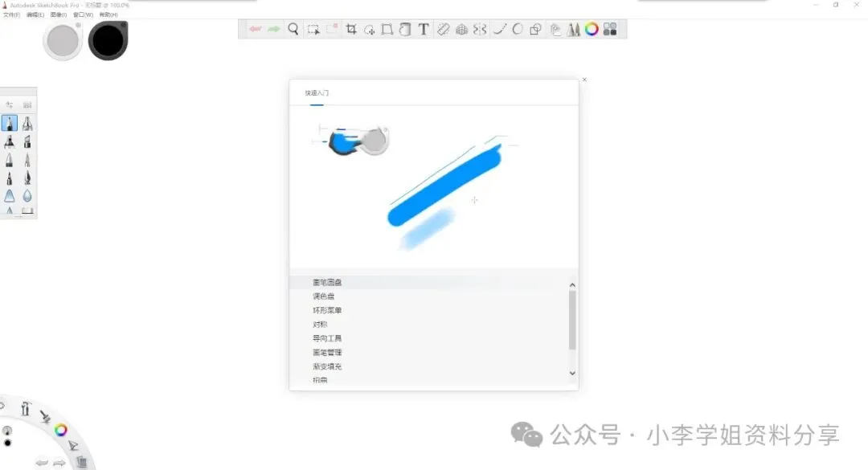The width and height of the screenshot is (868, 470).
Task: Open the Draw Styles shapes tool
Action: coord(535,30)
